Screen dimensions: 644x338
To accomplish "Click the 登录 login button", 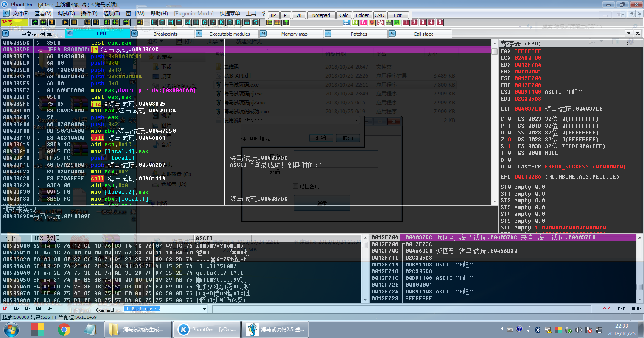I will point(322,203).
